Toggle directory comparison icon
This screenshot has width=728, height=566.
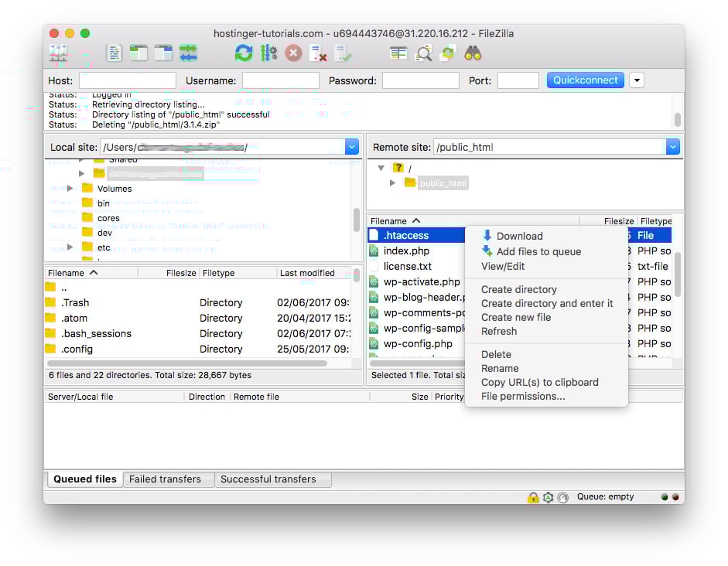pos(423,53)
